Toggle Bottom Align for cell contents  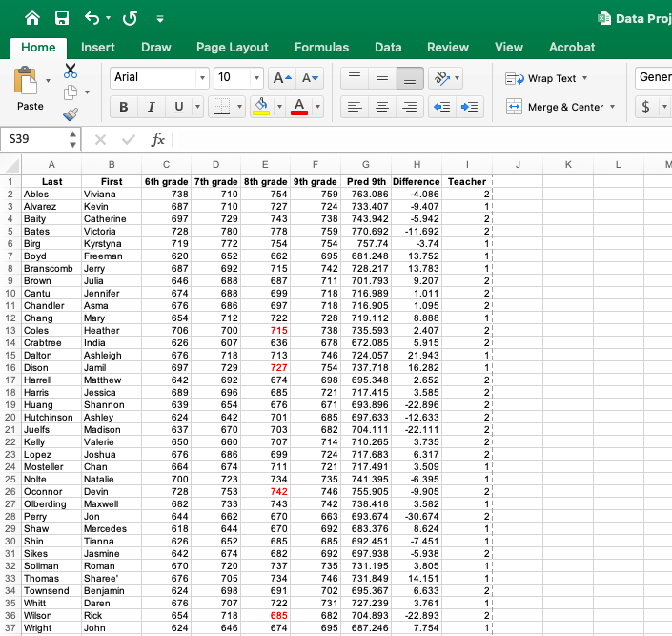410,78
